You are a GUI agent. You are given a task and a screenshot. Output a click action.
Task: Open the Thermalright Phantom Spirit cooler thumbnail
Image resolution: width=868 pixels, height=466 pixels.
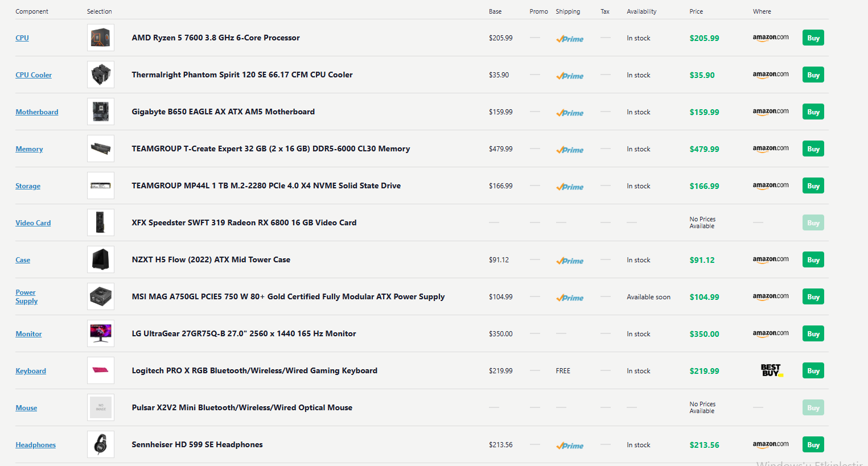tap(101, 75)
